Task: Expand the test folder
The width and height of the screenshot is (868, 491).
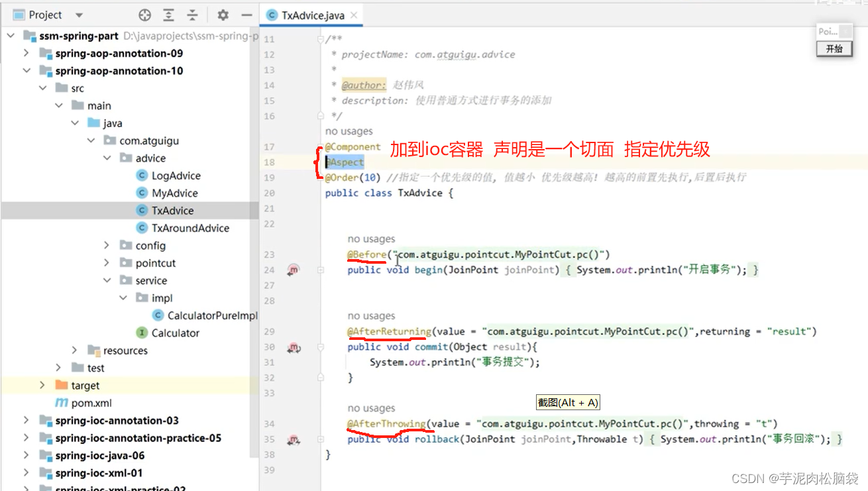Action: [59, 368]
